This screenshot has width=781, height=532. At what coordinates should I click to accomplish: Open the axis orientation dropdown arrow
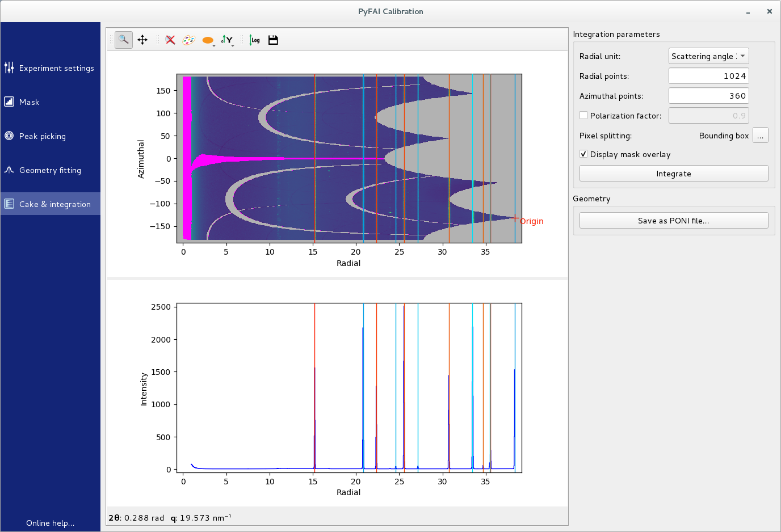click(x=233, y=45)
